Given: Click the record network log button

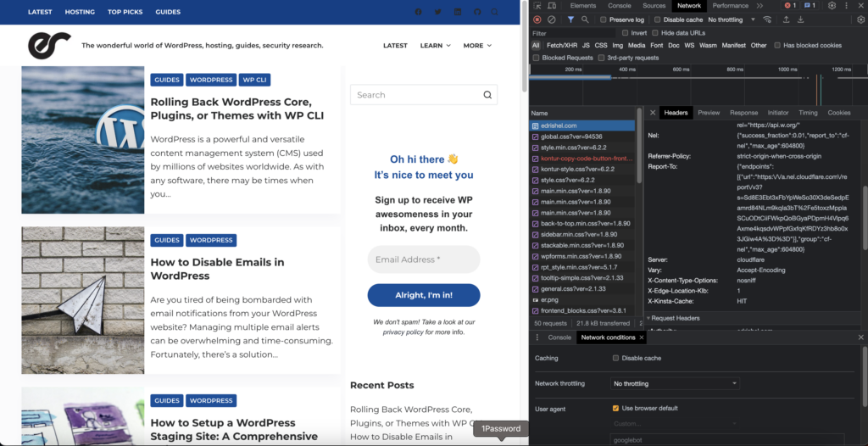Looking at the screenshot, I should pos(537,20).
